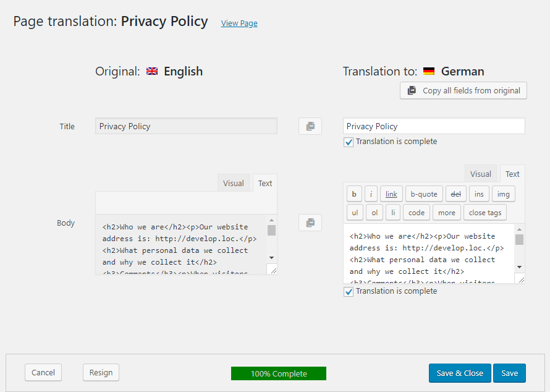
Task: Click inside the original English Body text area
Action: tap(181, 244)
